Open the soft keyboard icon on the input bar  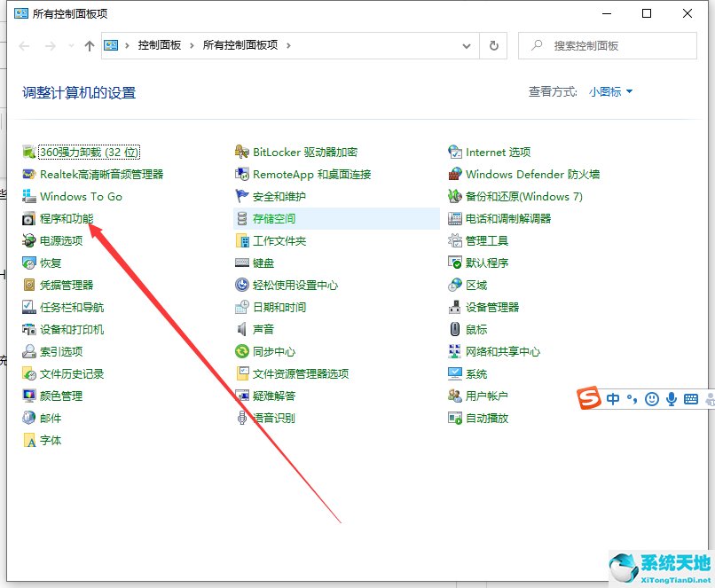(691, 399)
